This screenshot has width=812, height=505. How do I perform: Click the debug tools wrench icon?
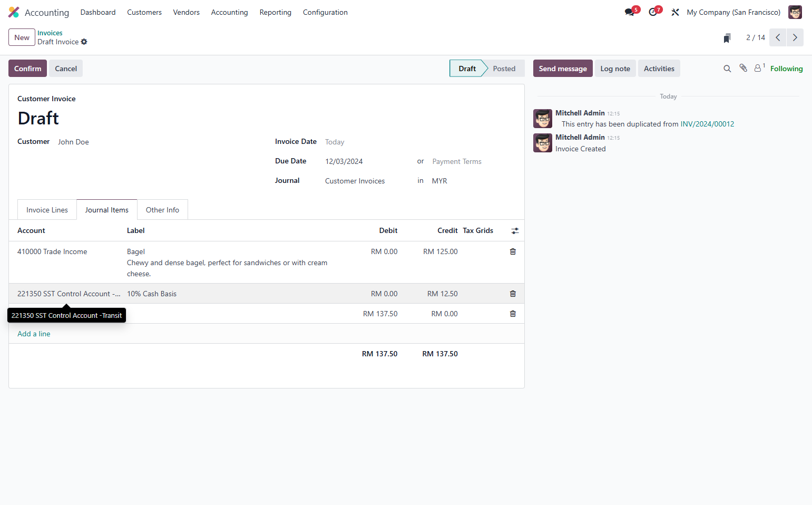pyautogui.click(x=675, y=12)
